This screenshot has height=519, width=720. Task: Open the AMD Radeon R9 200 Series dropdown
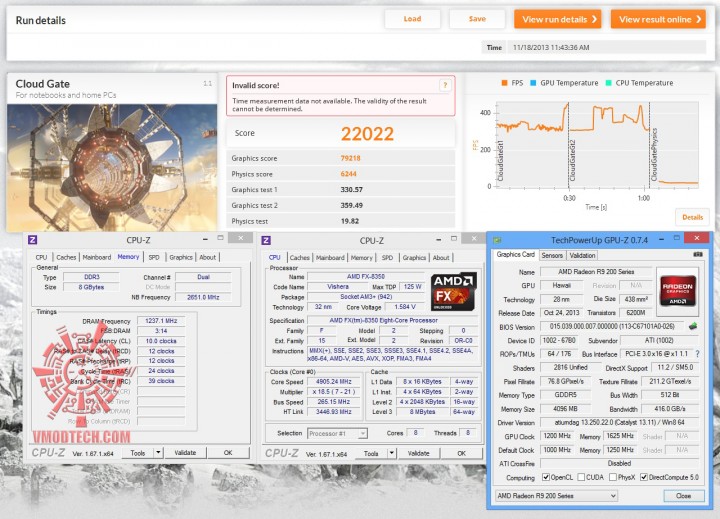click(x=556, y=496)
